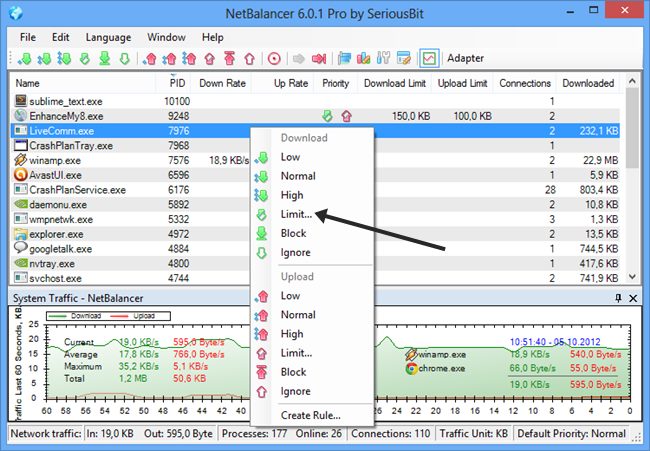Pin the System Traffic panel
This screenshot has width=650, height=451.
click(x=618, y=298)
